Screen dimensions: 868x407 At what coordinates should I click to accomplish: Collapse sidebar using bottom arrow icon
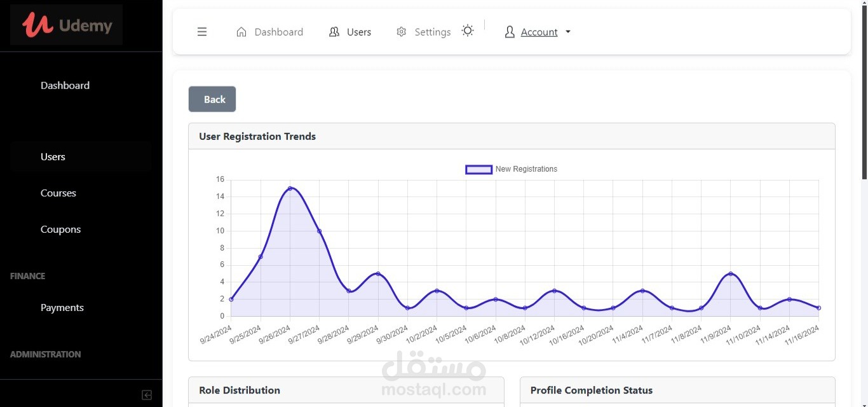147,395
